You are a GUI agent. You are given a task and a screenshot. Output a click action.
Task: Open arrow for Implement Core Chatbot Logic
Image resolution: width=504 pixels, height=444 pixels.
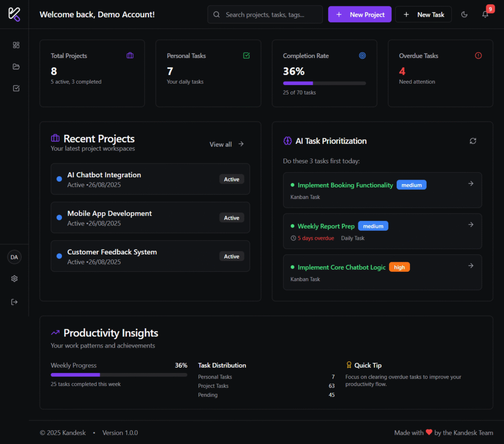pyautogui.click(x=471, y=266)
